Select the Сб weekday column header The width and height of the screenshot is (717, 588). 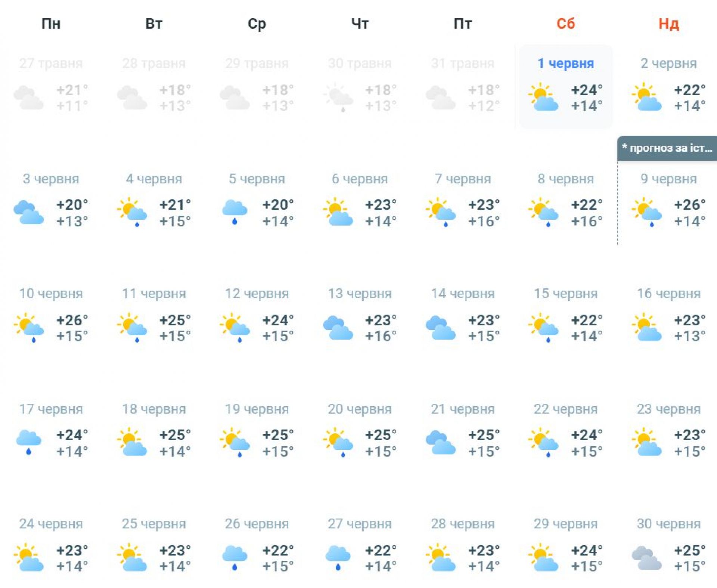coord(565,24)
